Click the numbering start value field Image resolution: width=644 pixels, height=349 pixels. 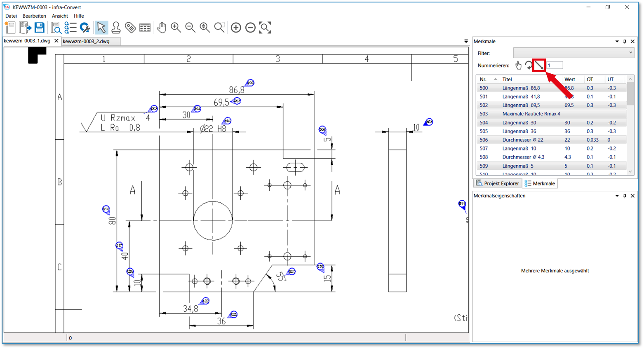555,66
